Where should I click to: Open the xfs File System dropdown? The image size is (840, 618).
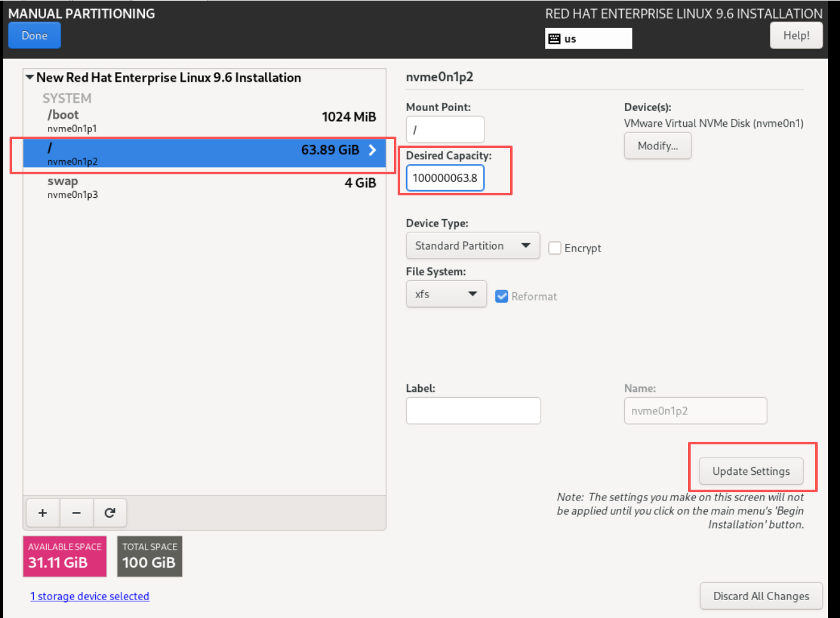(446, 294)
